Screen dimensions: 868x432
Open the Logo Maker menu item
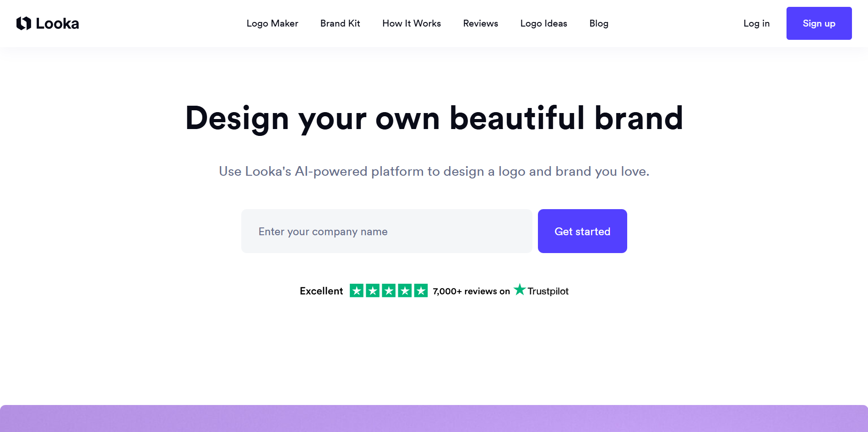(x=272, y=23)
